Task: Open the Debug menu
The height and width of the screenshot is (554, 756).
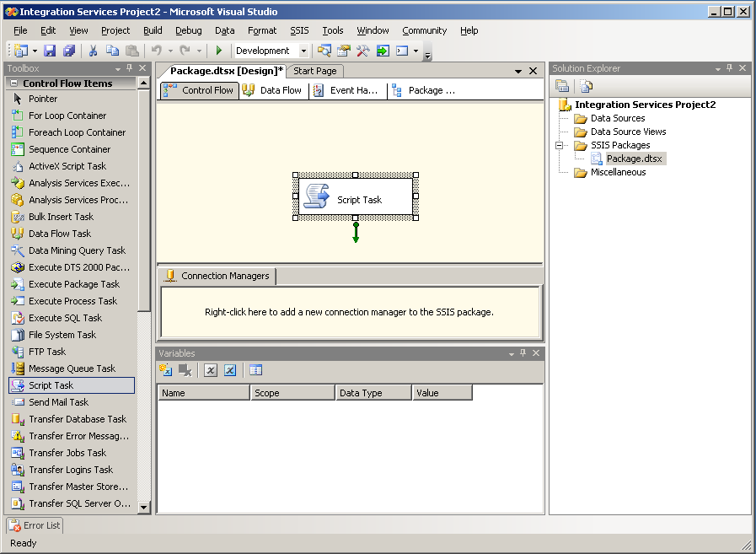Action: [189, 30]
